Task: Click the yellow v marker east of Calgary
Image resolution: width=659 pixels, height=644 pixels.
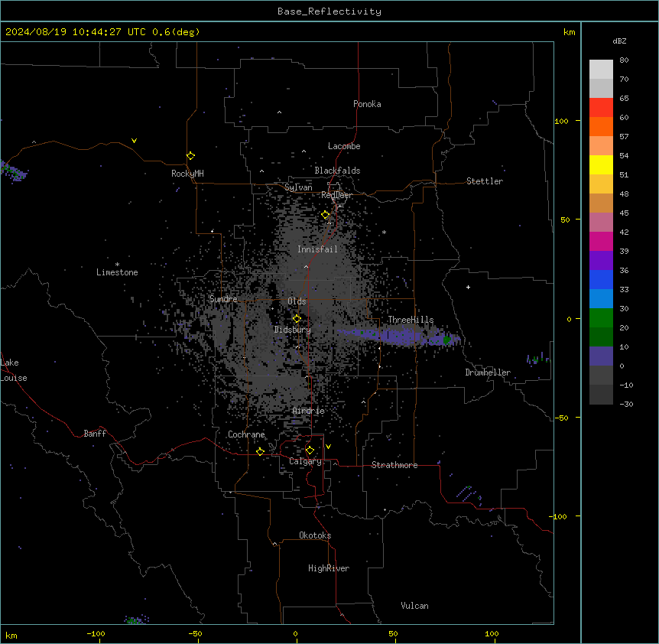Action: (328, 447)
